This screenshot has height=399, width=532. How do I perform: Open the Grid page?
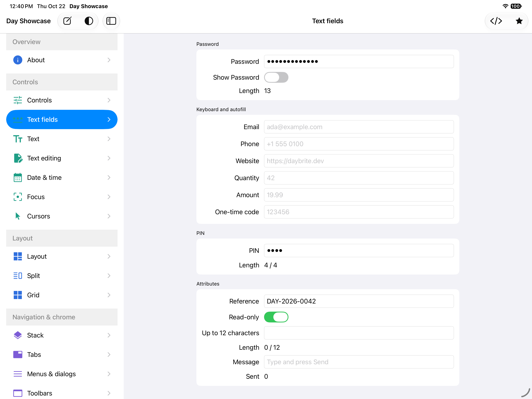(62, 295)
